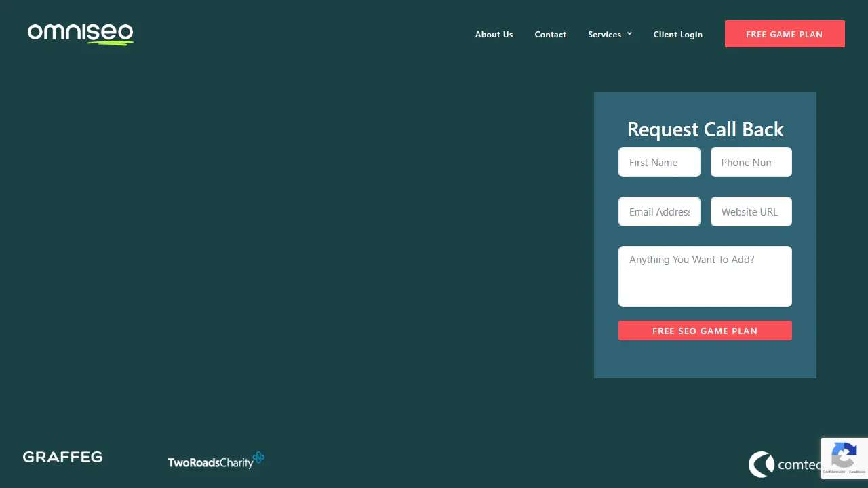Click the crescent symbol of the comtec logo
The height and width of the screenshot is (488, 868).
(761, 464)
